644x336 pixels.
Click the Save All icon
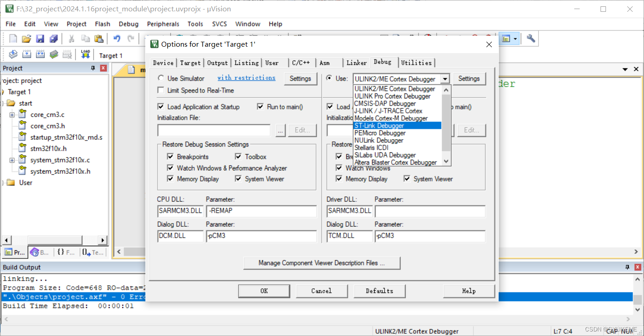point(54,39)
